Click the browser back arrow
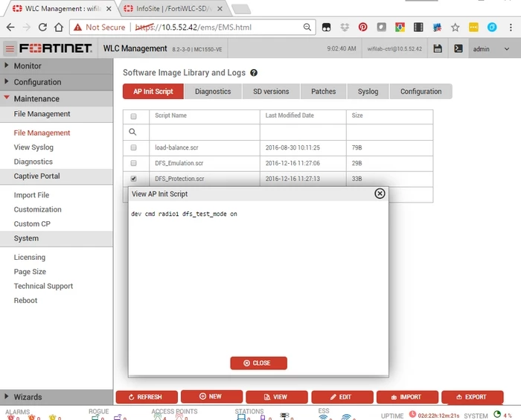Viewport: 521px width, 420px height. pos(10,28)
